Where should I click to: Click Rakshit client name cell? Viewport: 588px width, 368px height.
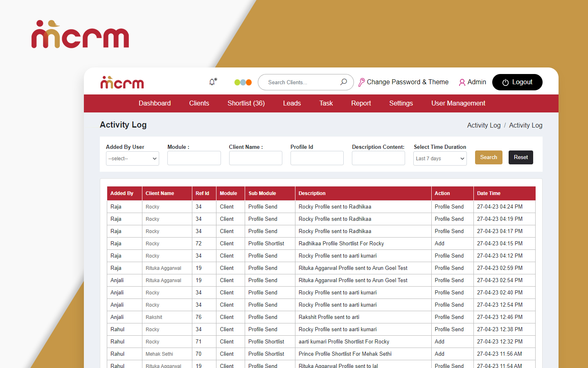pyautogui.click(x=154, y=317)
